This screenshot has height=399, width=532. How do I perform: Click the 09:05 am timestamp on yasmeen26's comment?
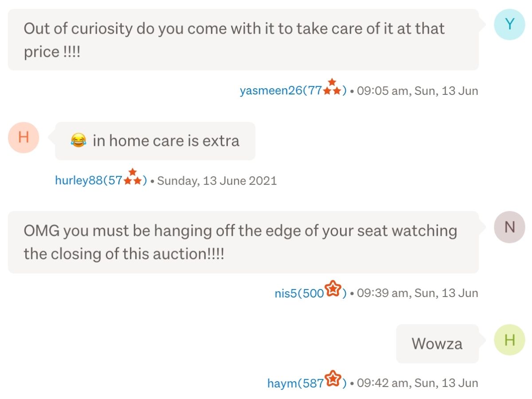[x=418, y=91]
